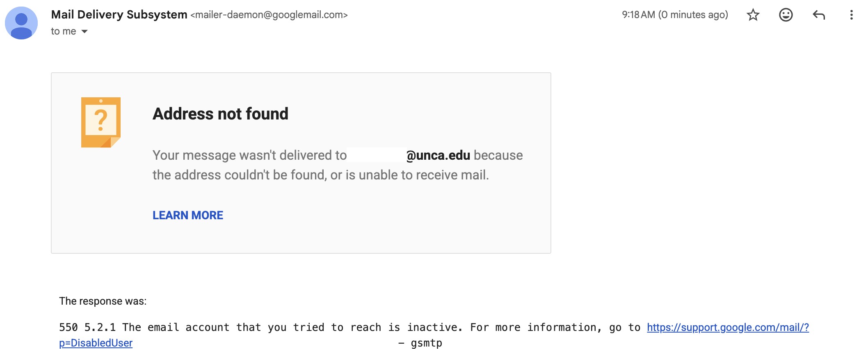Click the p=DisabledUser link text
This screenshot has width=868, height=349.
[x=96, y=343]
